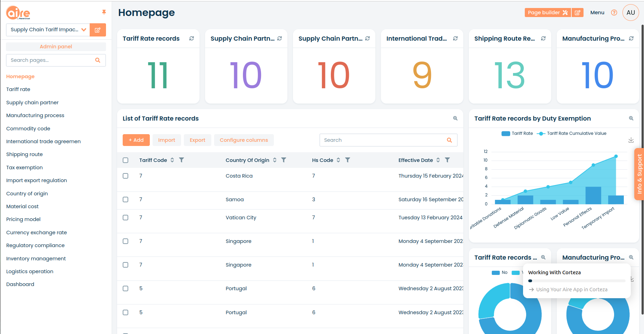The height and width of the screenshot is (334, 644).
Task: Select the Vatican City row checkbox
Action: pyautogui.click(x=125, y=218)
